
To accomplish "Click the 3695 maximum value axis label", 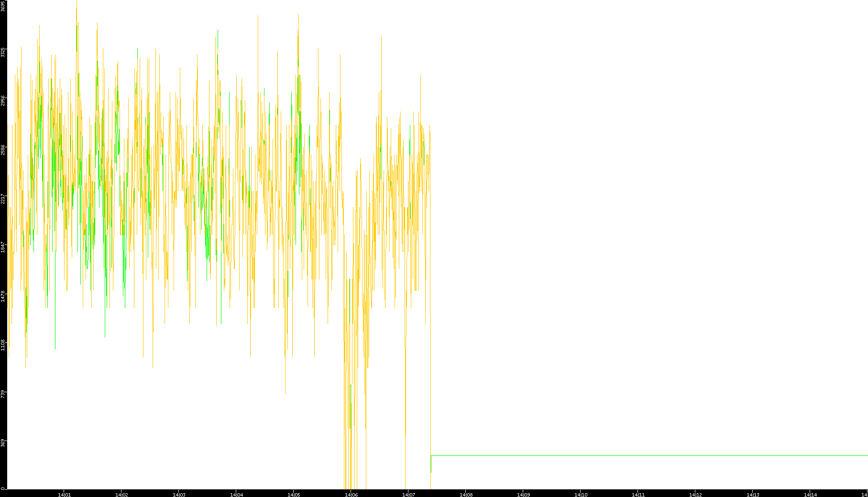I will pyautogui.click(x=3, y=7).
